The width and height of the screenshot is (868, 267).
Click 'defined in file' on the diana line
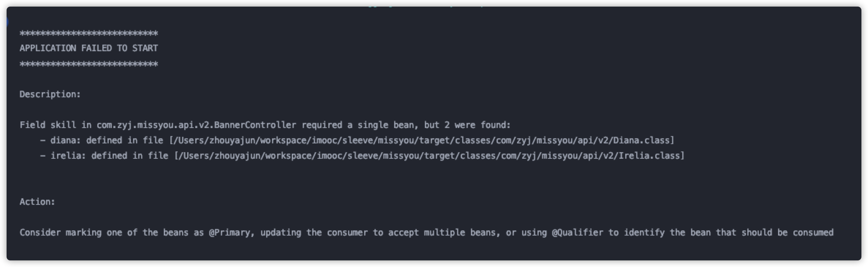coord(125,140)
